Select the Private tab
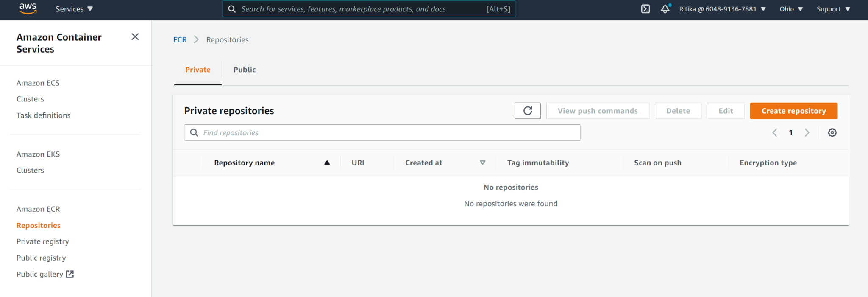Screen dimensions: 868x297 point(198,70)
